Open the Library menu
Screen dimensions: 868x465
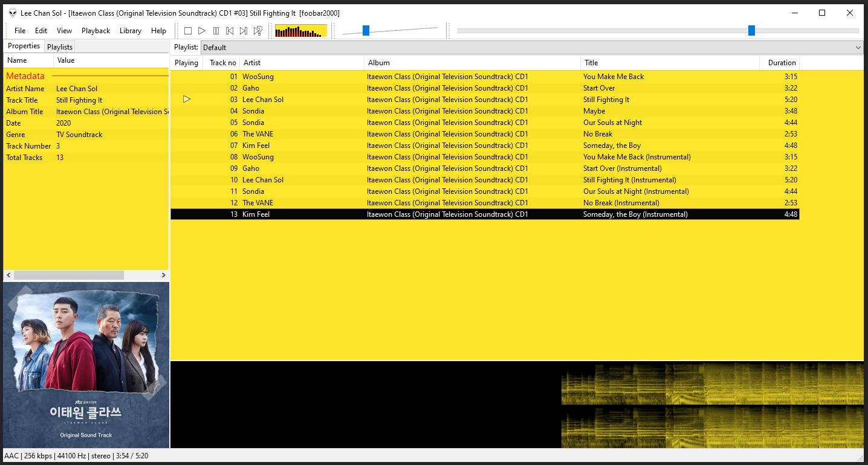pos(131,31)
